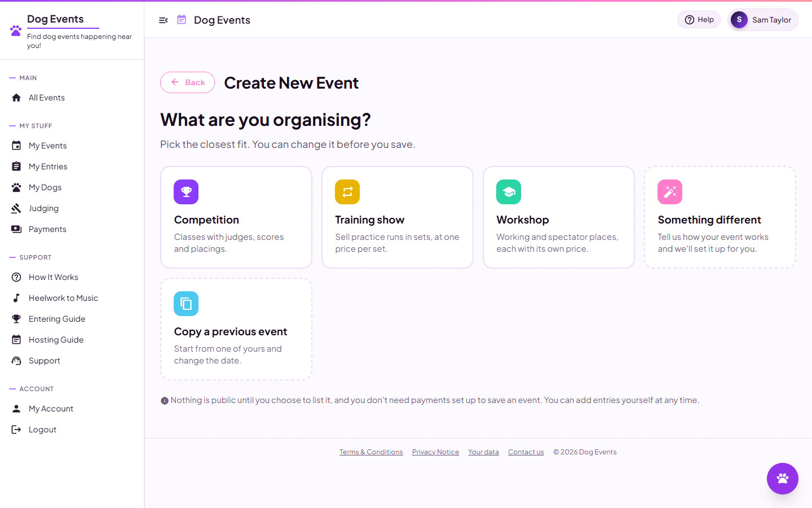
Task: Open My Events in sidebar
Action: point(47,146)
